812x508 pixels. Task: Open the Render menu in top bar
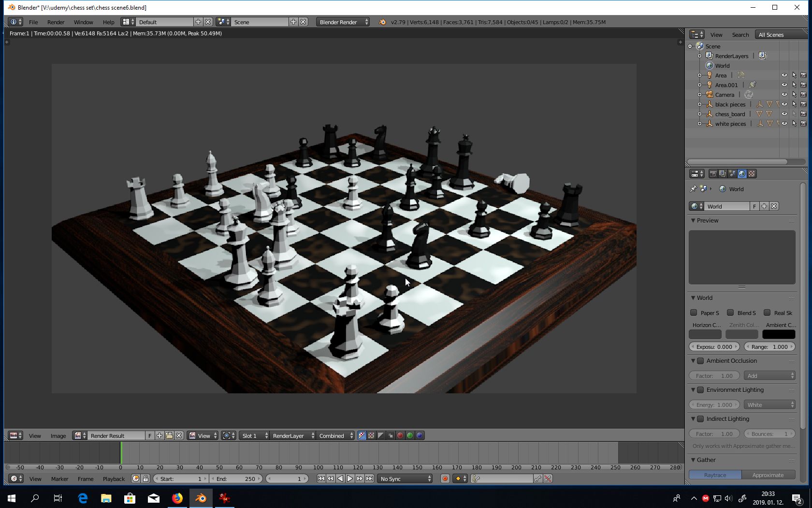coord(56,22)
